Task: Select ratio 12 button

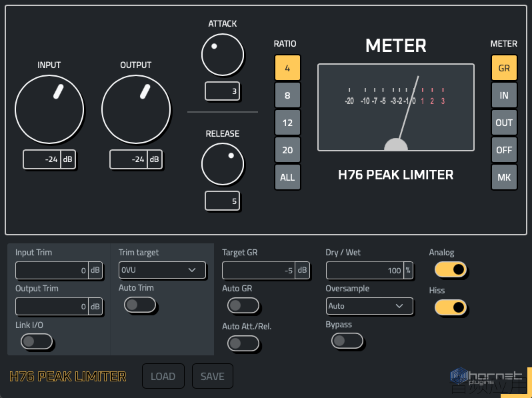Action: pyautogui.click(x=287, y=123)
